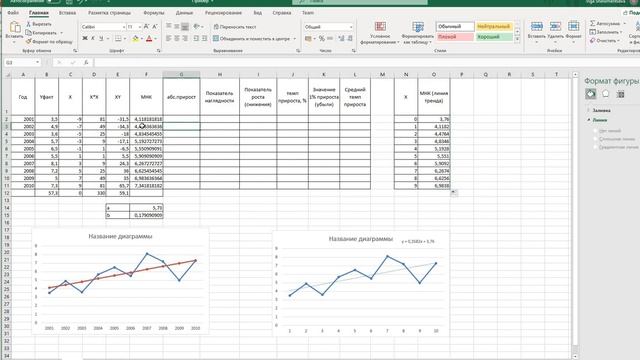This screenshot has height=360, width=640.
Task: Switch to the Разметка страницы tab
Action: click(109, 13)
